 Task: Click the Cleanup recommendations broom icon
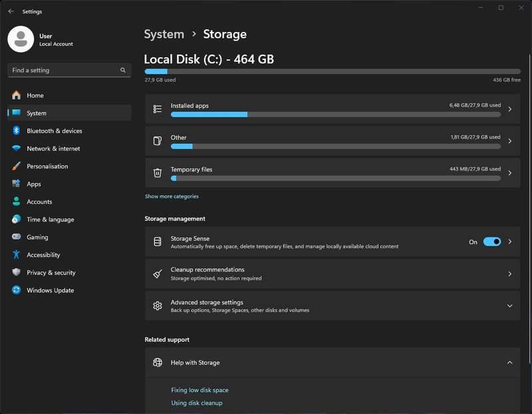tap(158, 274)
